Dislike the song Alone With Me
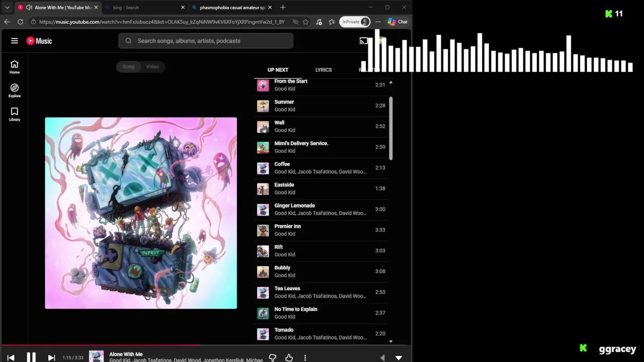The image size is (644, 362). click(x=272, y=357)
